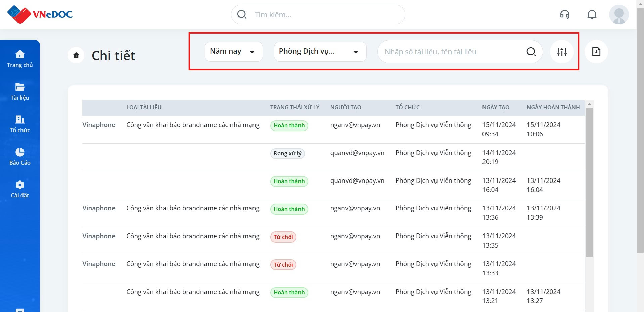
Task: Open the Phòng Dịch vụ department dropdown
Action: 320,52
